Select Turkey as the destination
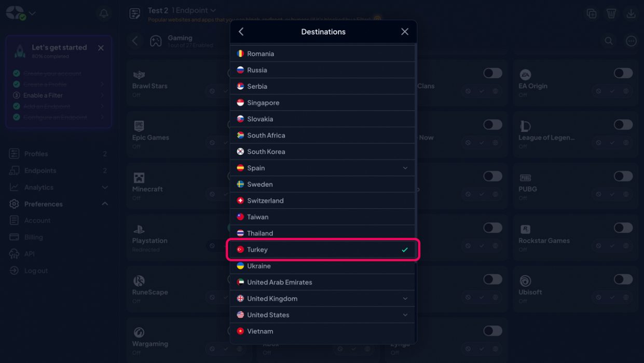The image size is (644, 363). click(322, 250)
